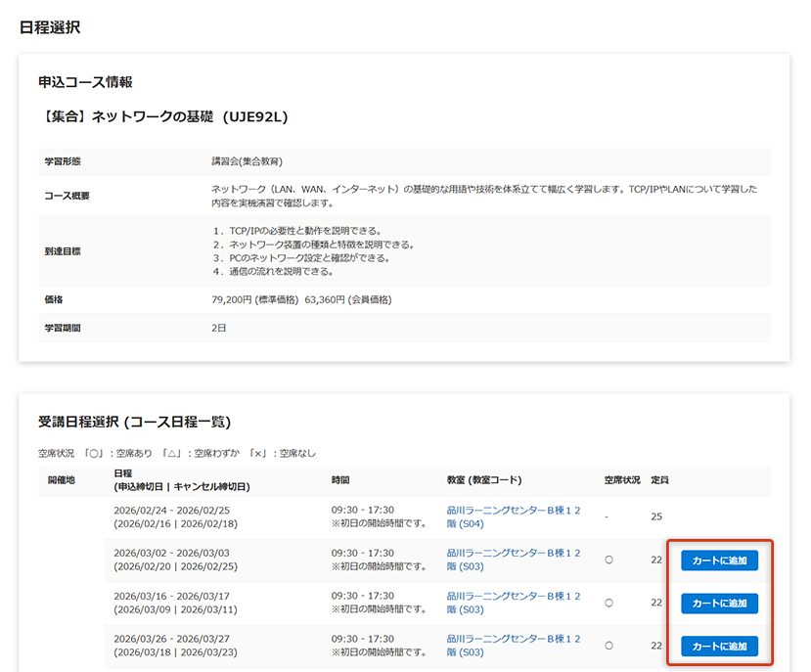Screen dimensions: 811x672
Task: Click the 受講日程選択 section heading
Action: click(134, 423)
